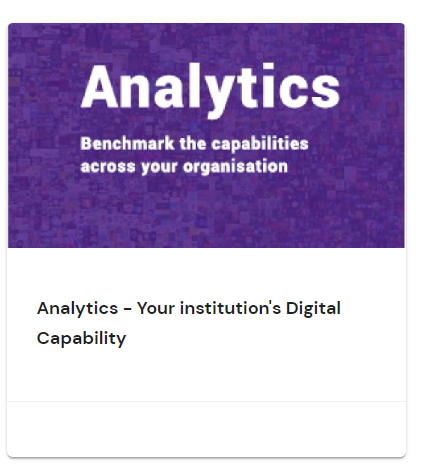Click the word 'Benchmark' in the banner

127,144
